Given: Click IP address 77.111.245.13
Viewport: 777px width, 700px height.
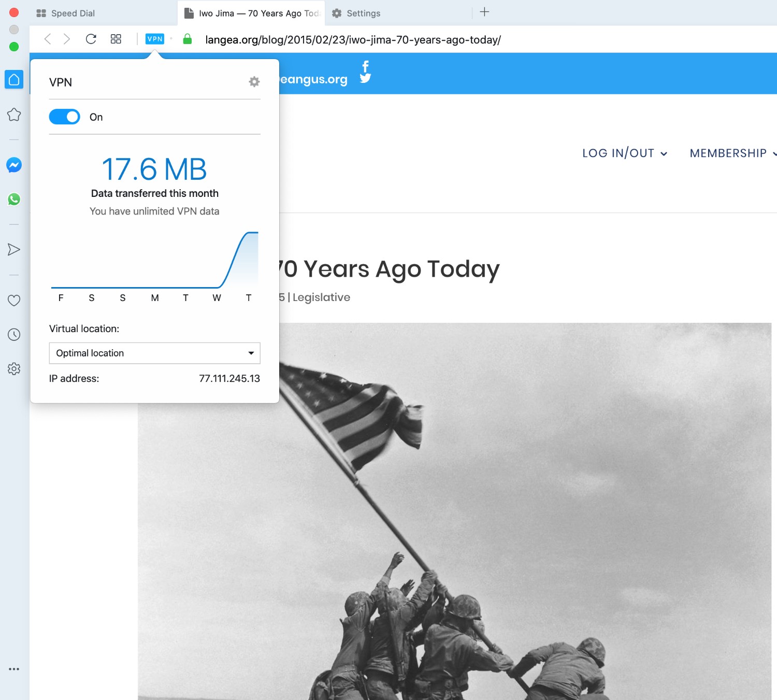Looking at the screenshot, I should click(229, 379).
